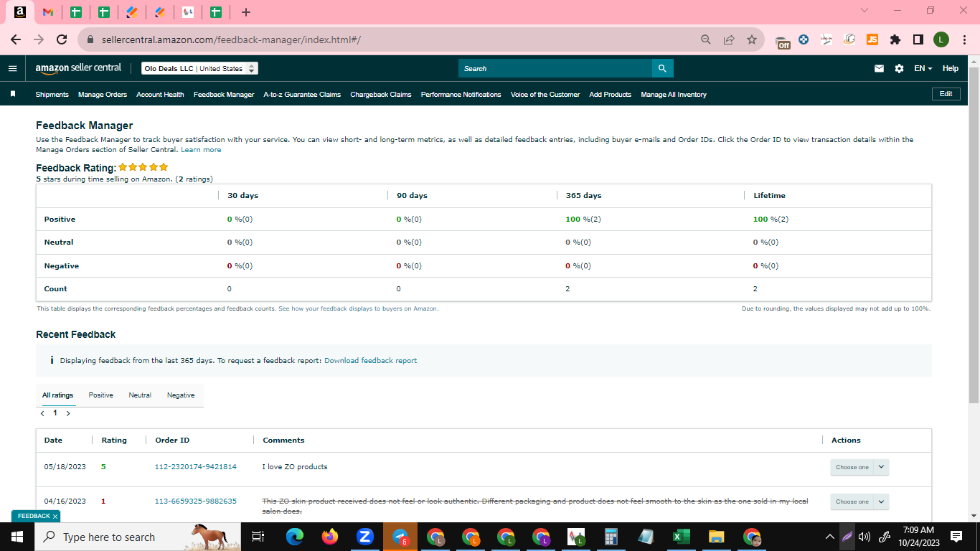This screenshot has height=551, width=980.
Task: Close the FEEDBACK floating tag
Action: point(55,516)
